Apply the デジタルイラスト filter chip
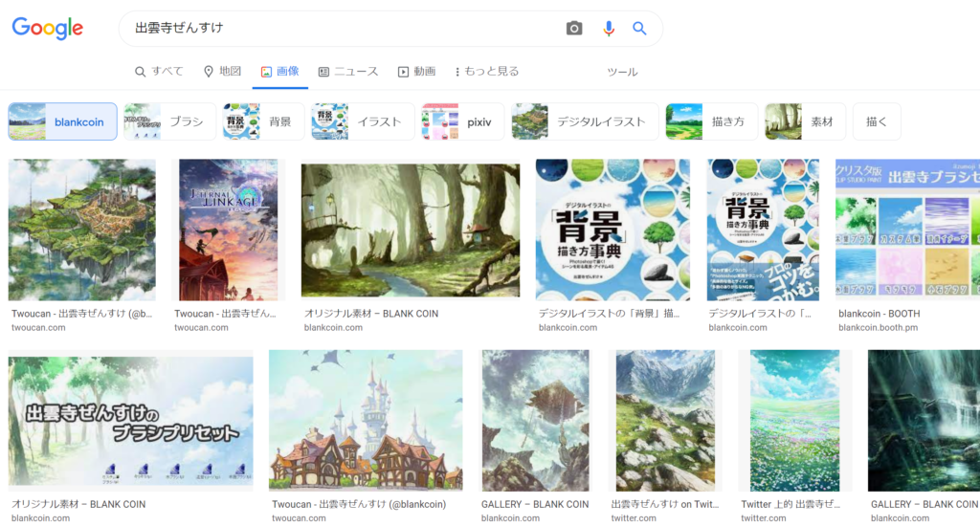This screenshot has width=980, height=526. pyautogui.click(x=585, y=121)
